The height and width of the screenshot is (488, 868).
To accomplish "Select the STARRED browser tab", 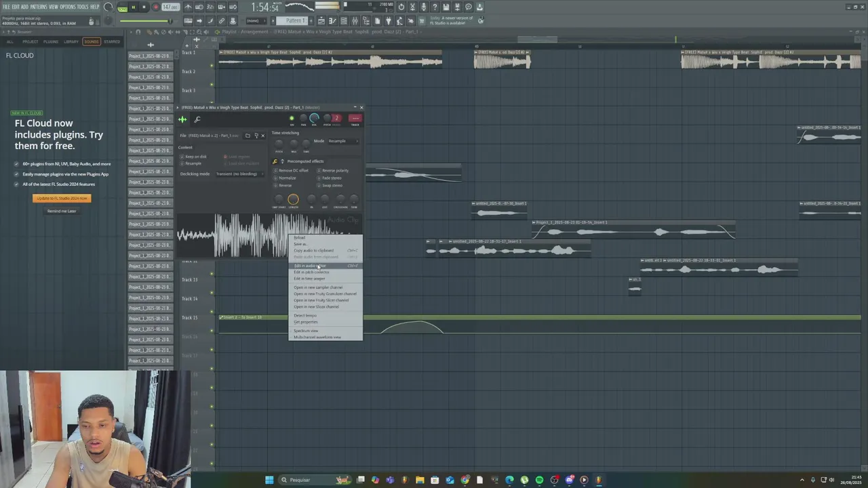I will point(112,41).
